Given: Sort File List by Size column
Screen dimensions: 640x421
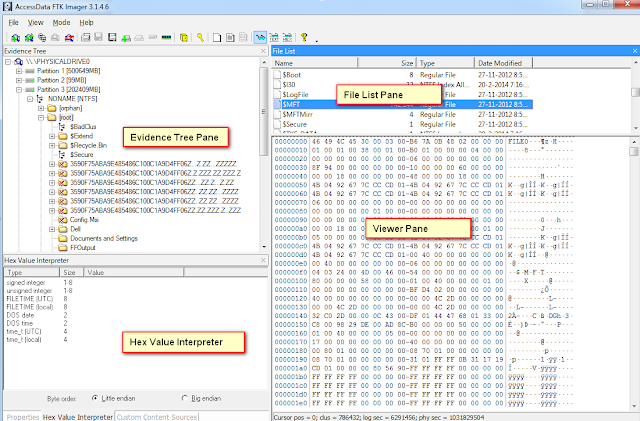Looking at the screenshot, I should click(387, 63).
